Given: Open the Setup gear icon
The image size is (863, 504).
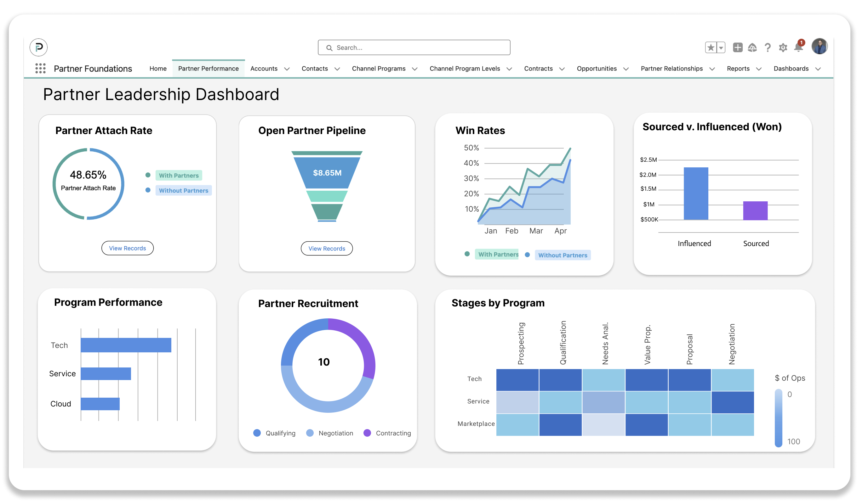Looking at the screenshot, I should 783,48.
